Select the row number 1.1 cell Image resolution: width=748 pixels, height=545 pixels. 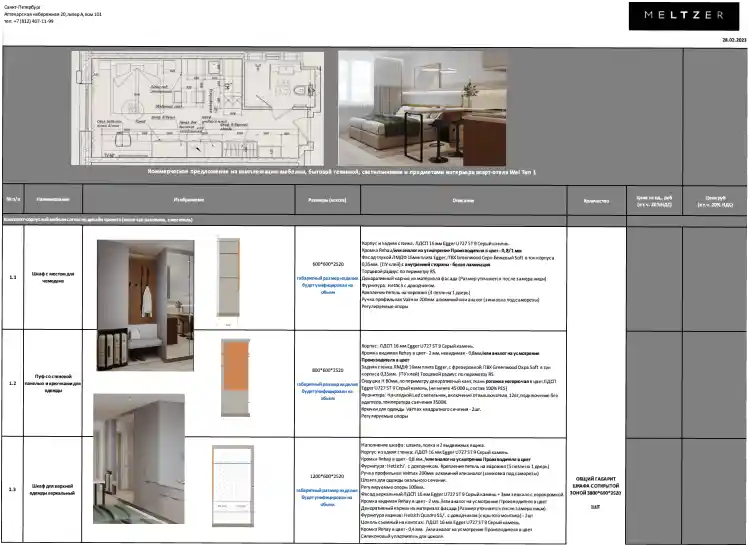click(x=13, y=277)
